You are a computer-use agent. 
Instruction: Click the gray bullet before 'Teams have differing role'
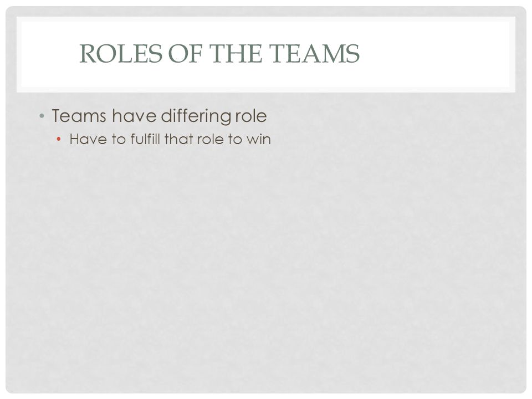[x=42, y=116]
